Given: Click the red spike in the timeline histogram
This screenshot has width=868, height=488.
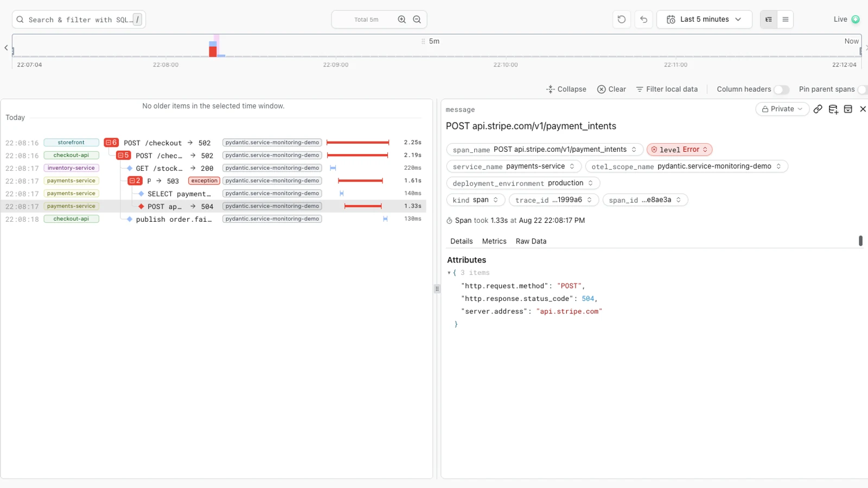Looking at the screenshot, I should point(213,52).
